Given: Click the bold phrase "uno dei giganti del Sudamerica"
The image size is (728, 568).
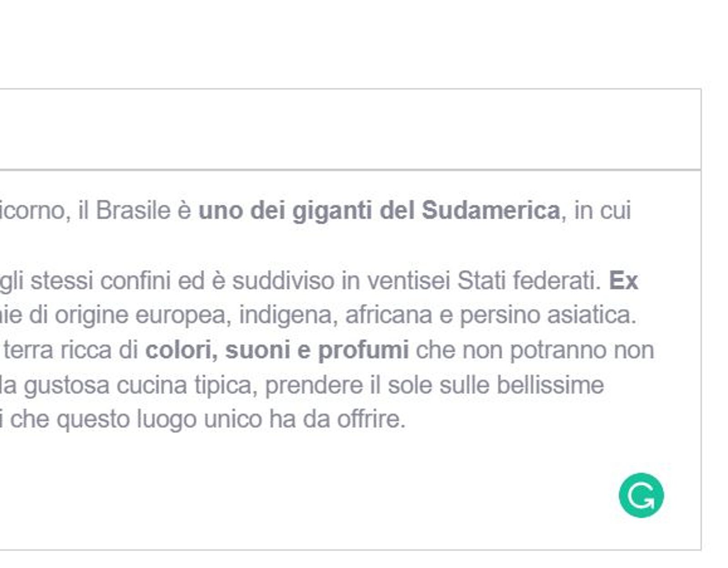Looking at the screenshot, I should 379,211.
